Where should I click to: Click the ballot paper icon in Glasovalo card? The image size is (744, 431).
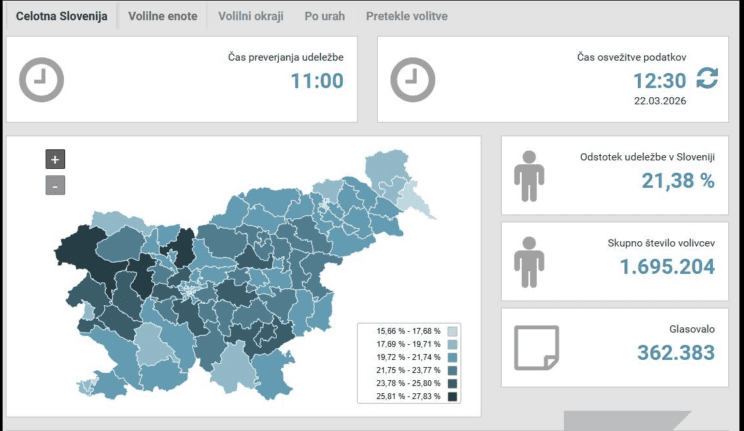pyautogui.click(x=535, y=347)
